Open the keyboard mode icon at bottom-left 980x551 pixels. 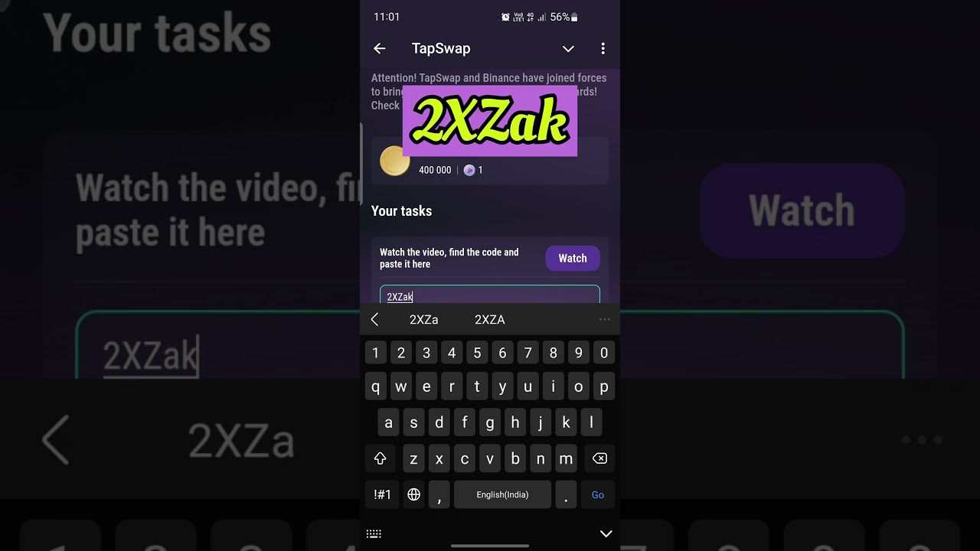tap(374, 533)
